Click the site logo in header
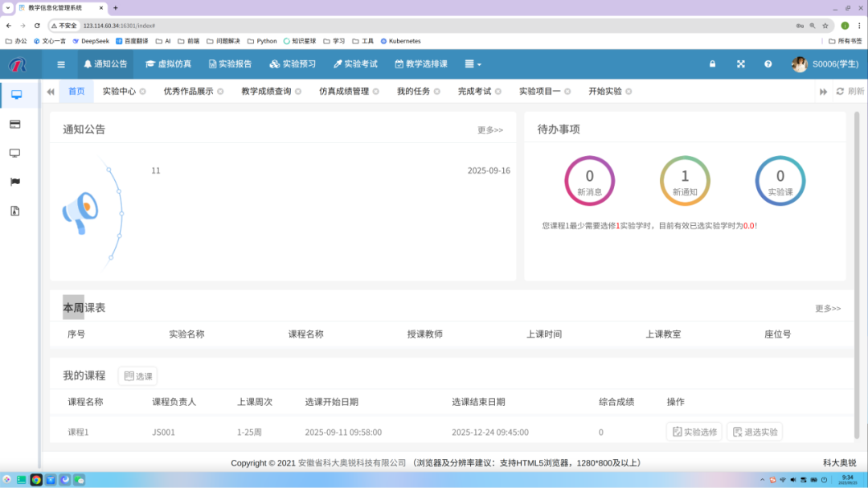868x488 pixels. tap(18, 65)
